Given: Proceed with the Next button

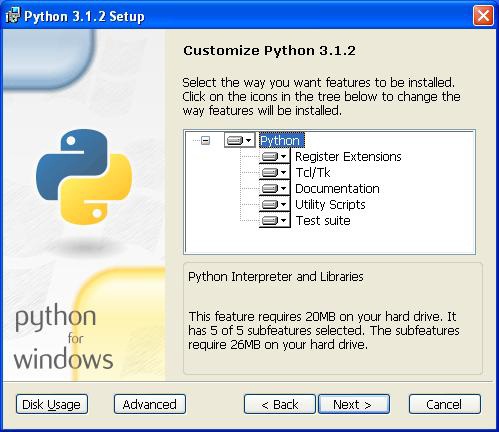Looking at the screenshot, I should tap(354, 404).
